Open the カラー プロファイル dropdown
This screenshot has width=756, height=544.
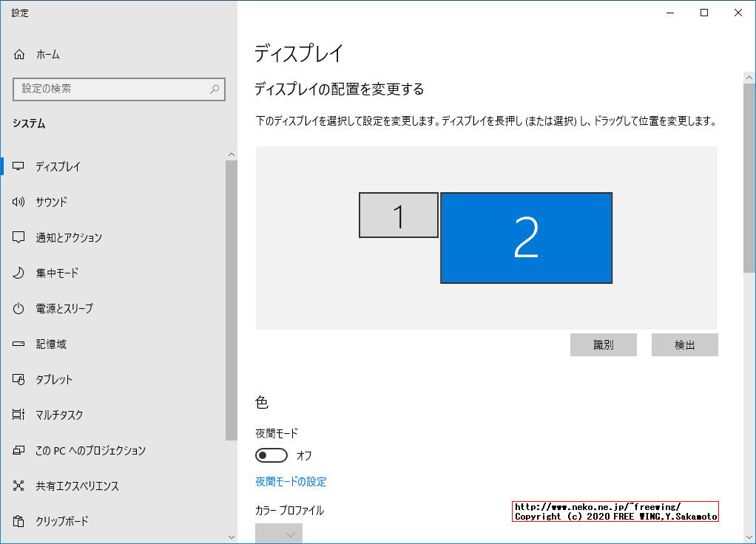tap(279, 533)
